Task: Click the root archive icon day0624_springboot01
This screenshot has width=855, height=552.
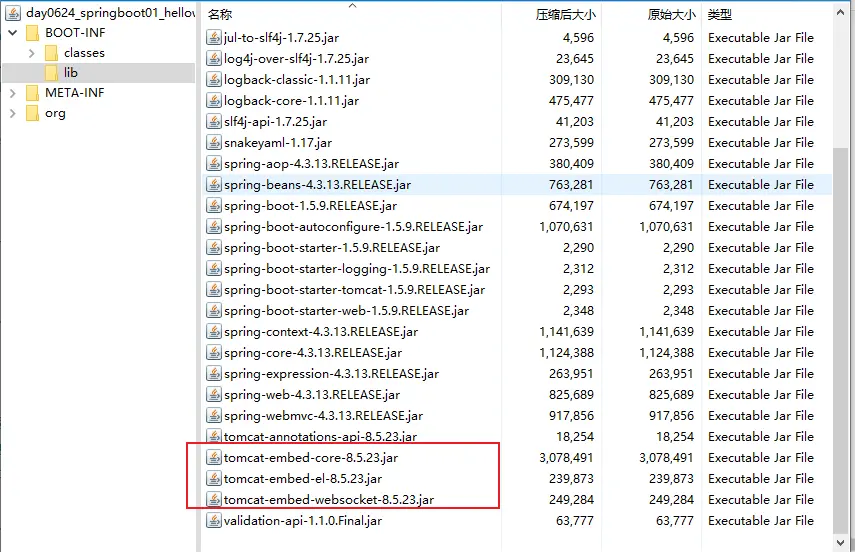Action: coord(13,13)
